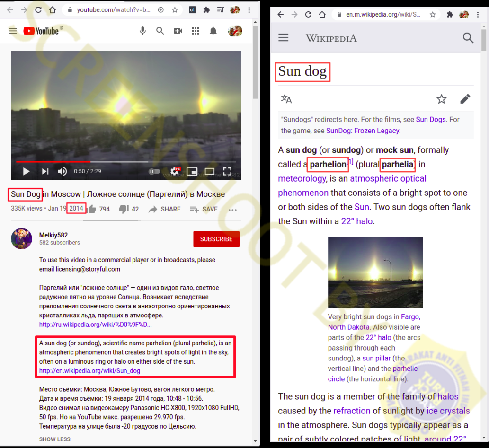Open the extension icon beside the YouTube bookmark star
This screenshot has height=448, width=489.
tap(192, 10)
